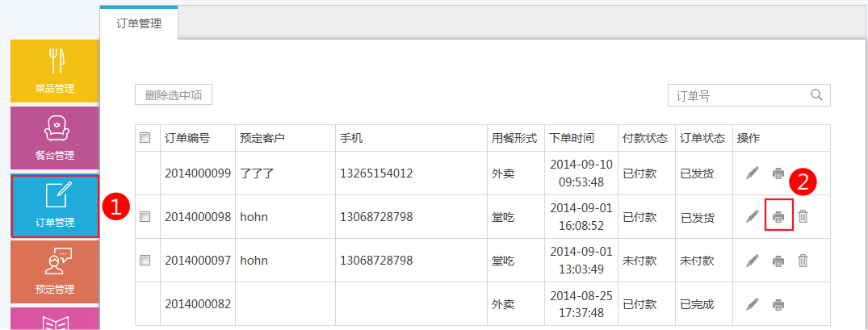Check the box for order 2014000097
This screenshot has height=330, width=868.
(145, 260)
